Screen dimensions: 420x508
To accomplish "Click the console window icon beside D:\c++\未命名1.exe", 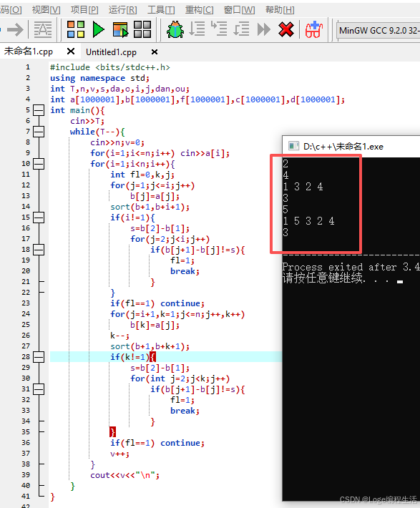I will [293, 147].
